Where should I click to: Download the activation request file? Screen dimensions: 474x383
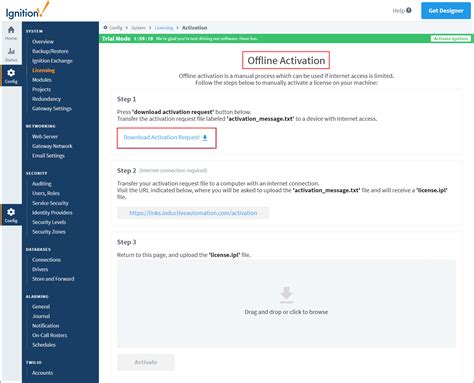pos(166,137)
